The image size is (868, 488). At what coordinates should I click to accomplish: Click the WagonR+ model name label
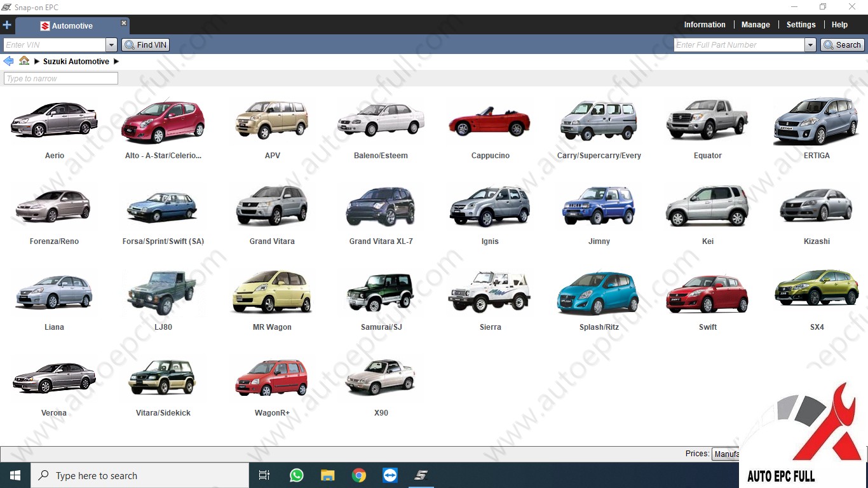pyautogui.click(x=272, y=413)
